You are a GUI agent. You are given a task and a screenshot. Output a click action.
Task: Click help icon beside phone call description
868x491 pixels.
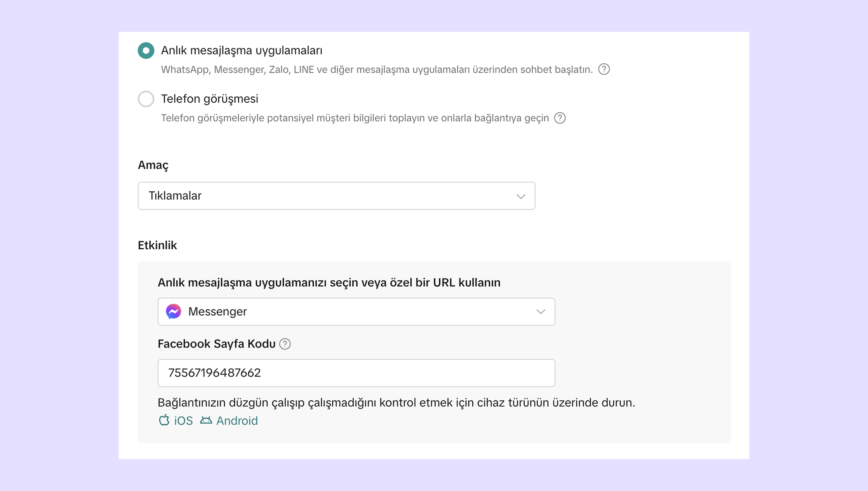click(560, 118)
